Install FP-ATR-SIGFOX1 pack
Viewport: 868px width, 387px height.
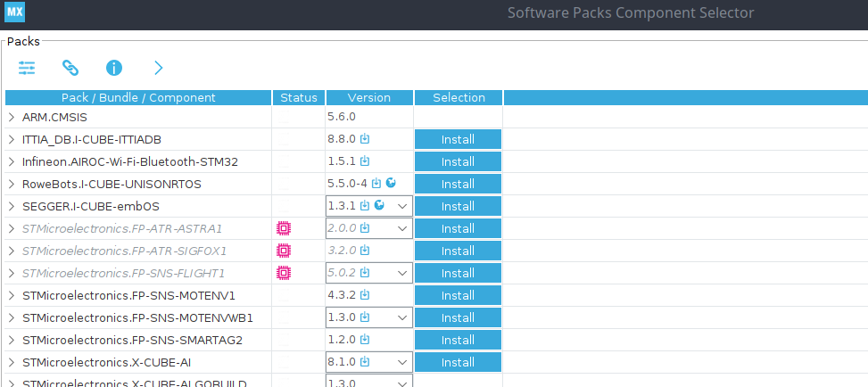click(458, 251)
